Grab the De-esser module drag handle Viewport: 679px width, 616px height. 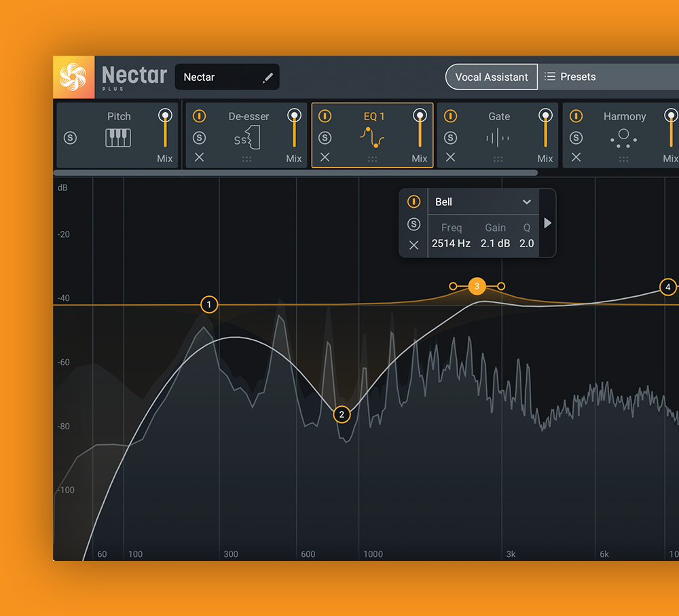247,159
